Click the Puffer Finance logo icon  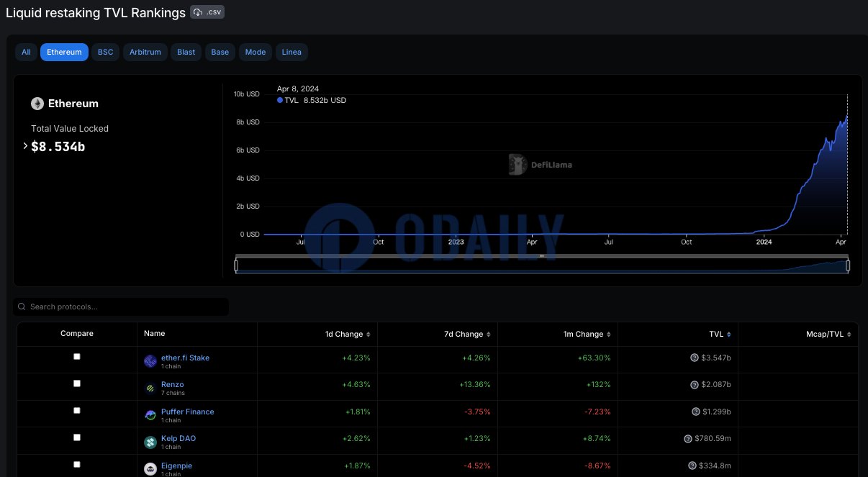(150, 415)
